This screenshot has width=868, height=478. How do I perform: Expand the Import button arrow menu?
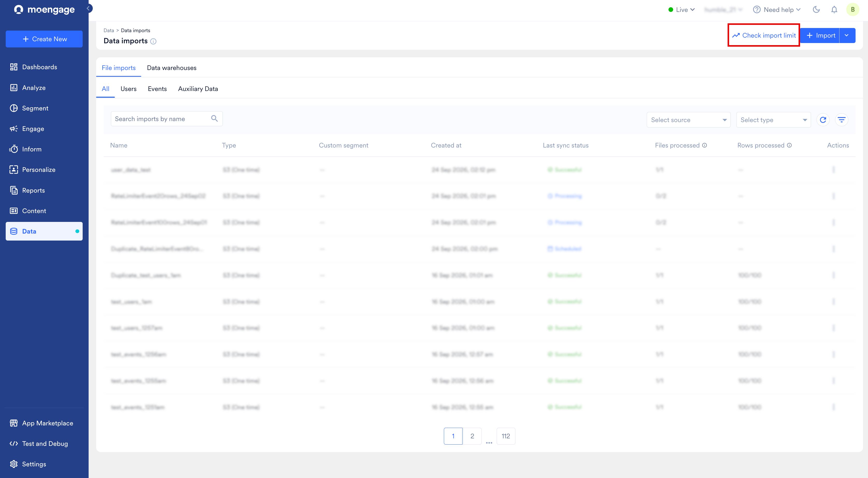point(847,36)
